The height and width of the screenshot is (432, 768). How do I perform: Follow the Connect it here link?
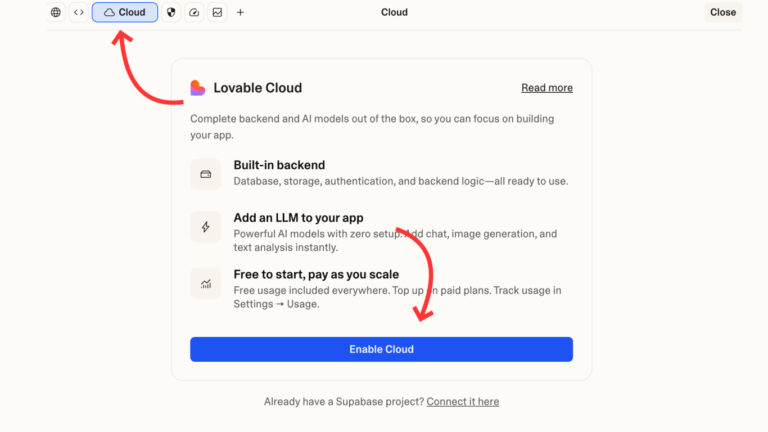(x=463, y=402)
